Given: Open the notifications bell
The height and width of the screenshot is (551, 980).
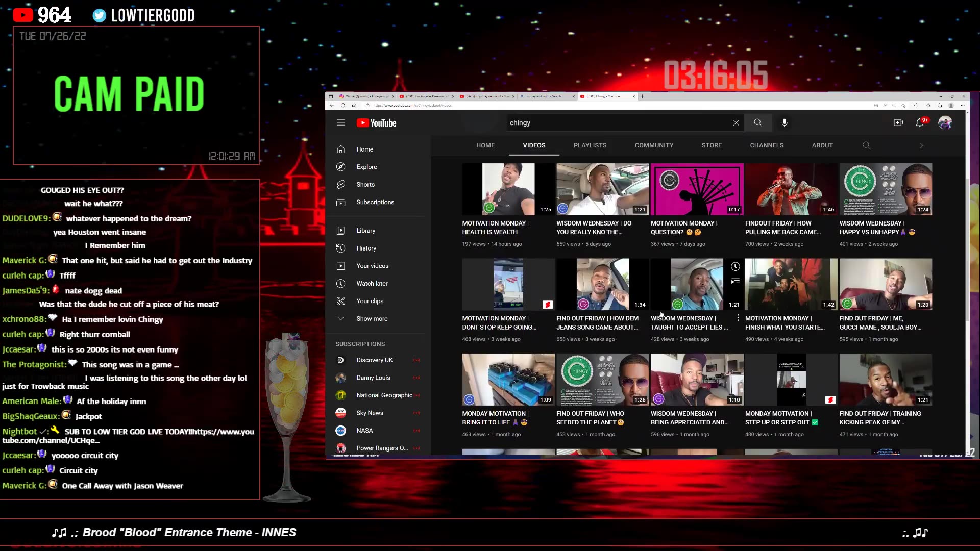Looking at the screenshot, I should 921,122.
